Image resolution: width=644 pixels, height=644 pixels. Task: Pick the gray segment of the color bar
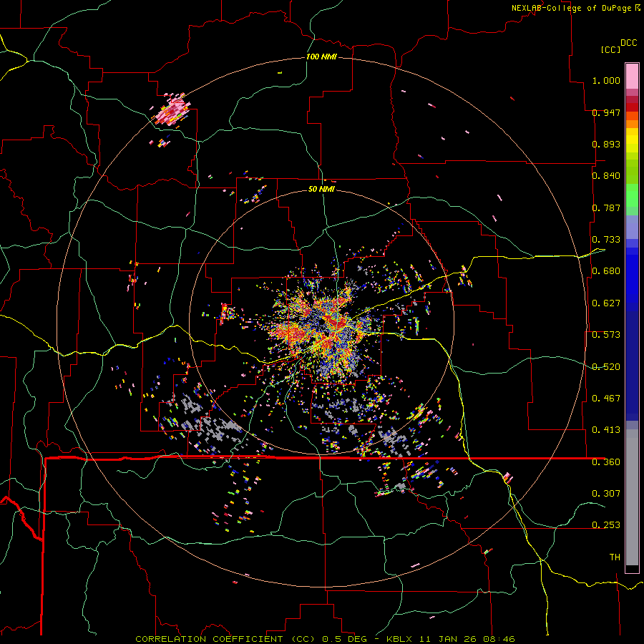click(632, 497)
